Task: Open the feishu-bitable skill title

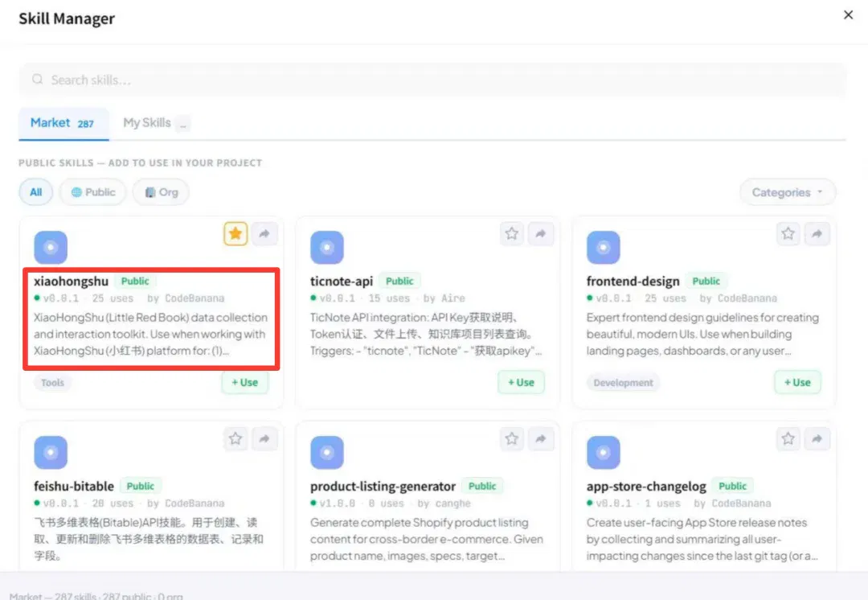Action: [74, 487]
